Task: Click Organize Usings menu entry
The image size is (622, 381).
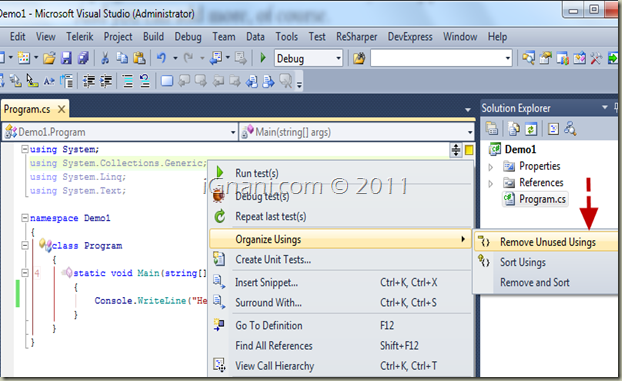Action: 340,239
